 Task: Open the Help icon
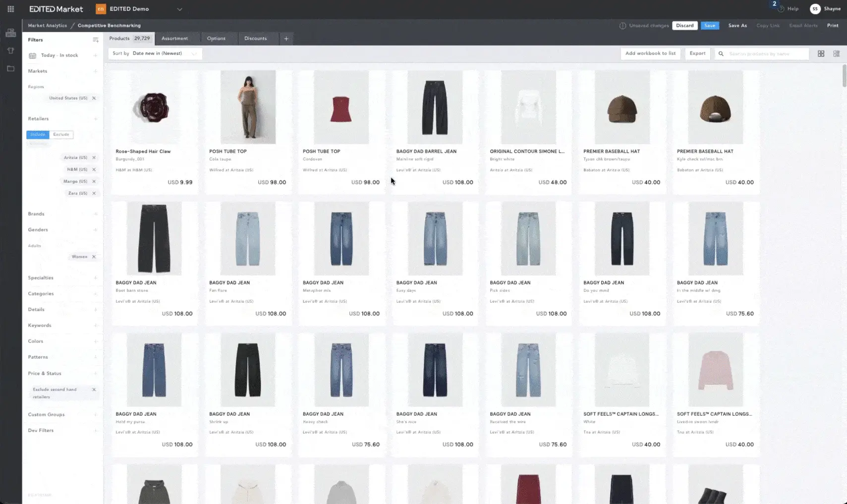tap(781, 9)
